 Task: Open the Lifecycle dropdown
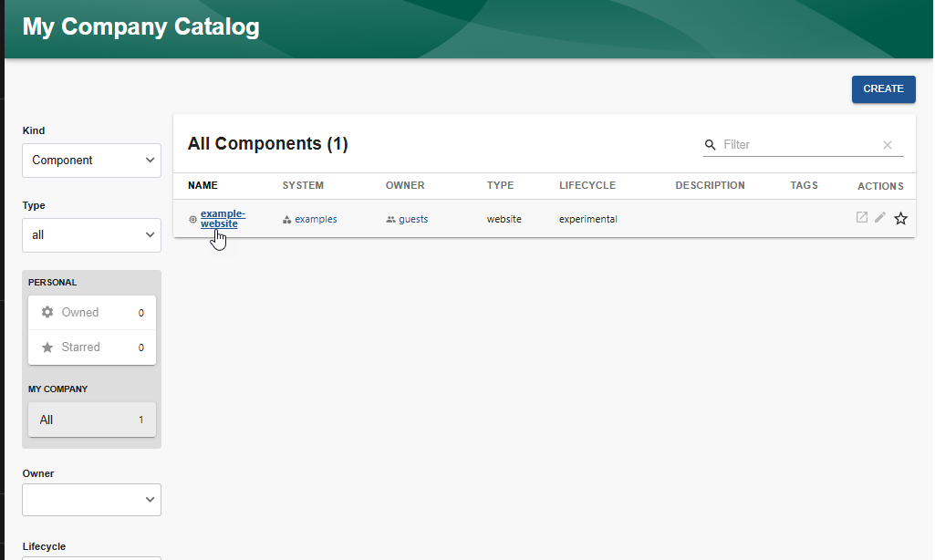[91, 556]
